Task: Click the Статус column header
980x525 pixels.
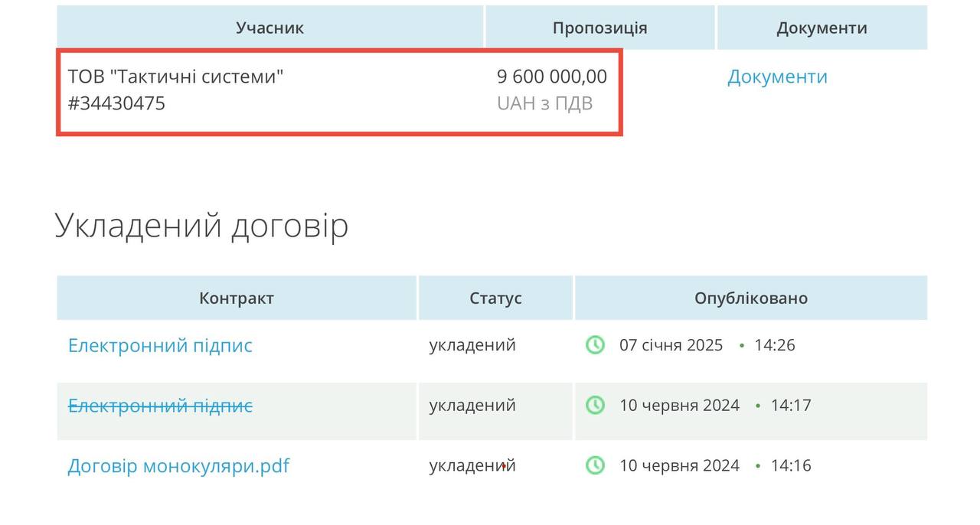Action: 495,298
